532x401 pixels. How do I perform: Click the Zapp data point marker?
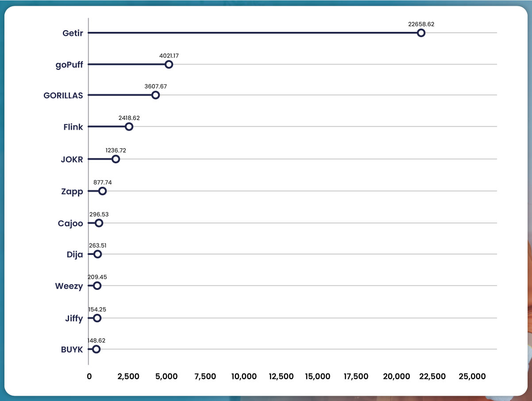pos(102,191)
